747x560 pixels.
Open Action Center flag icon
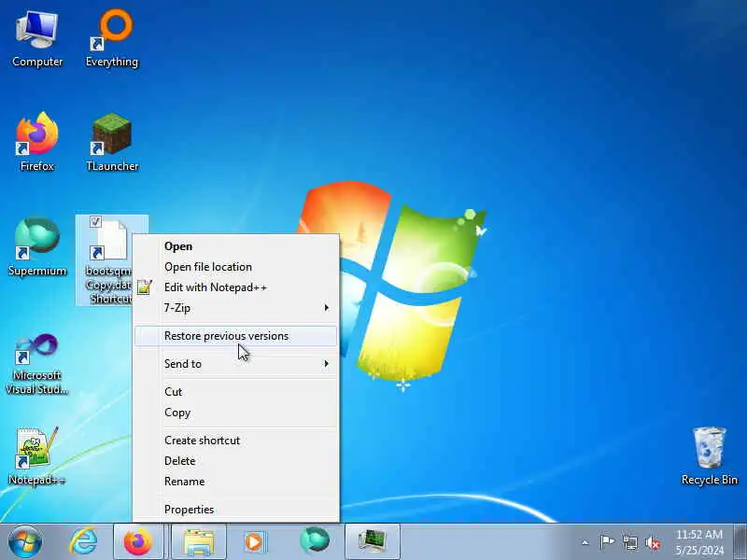(607, 542)
